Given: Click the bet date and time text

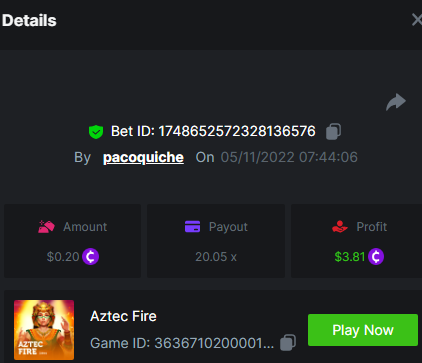Looking at the screenshot, I should point(289,157).
